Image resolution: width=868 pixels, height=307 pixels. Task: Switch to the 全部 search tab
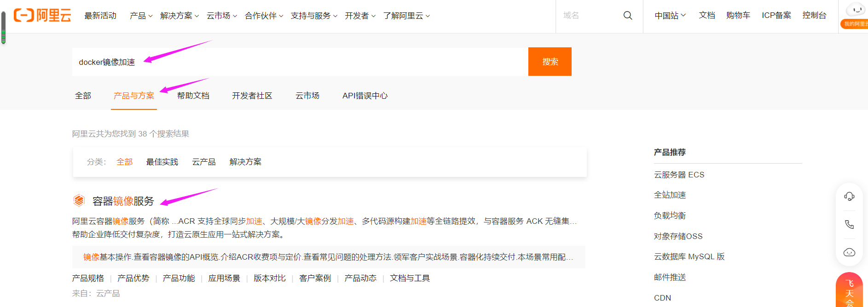83,96
